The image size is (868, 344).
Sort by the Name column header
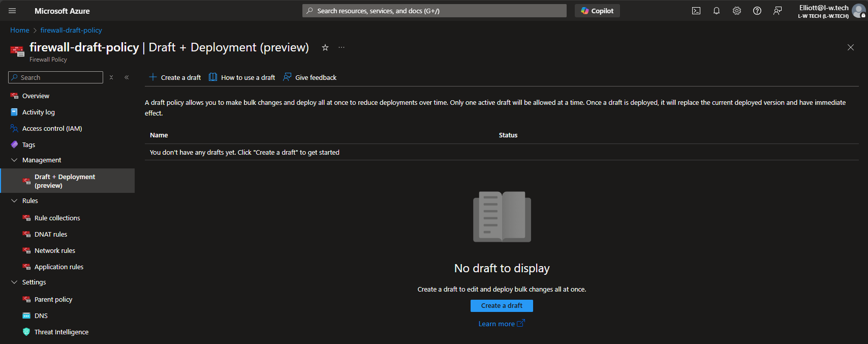pyautogui.click(x=159, y=135)
